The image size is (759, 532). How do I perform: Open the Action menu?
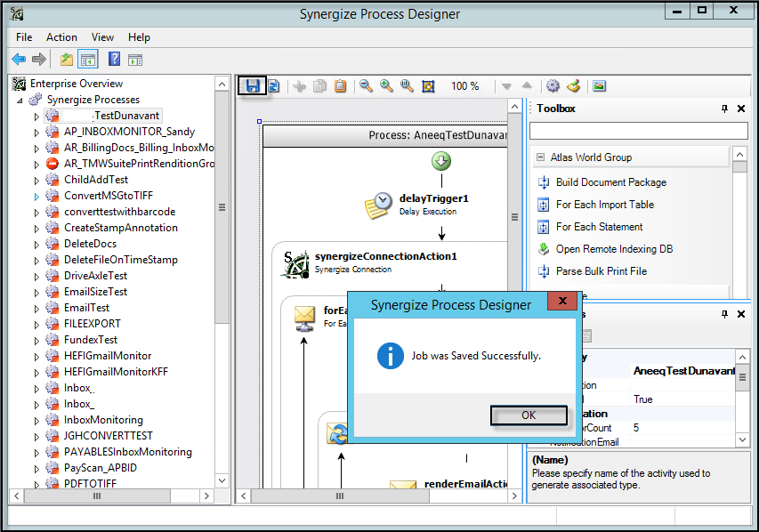click(x=61, y=37)
